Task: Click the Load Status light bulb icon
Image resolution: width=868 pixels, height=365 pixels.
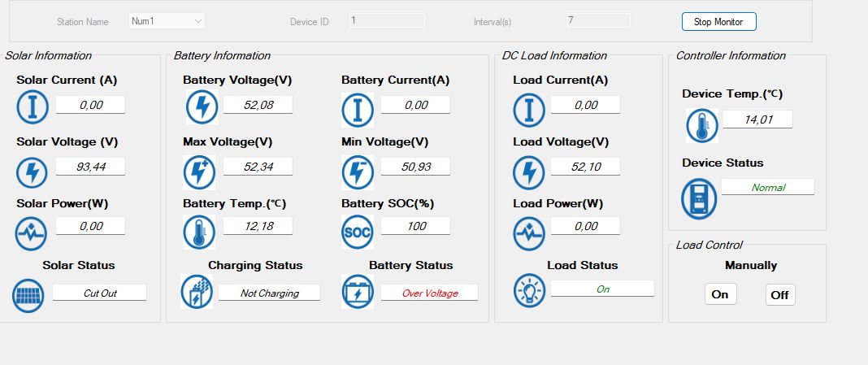Action: [530, 291]
